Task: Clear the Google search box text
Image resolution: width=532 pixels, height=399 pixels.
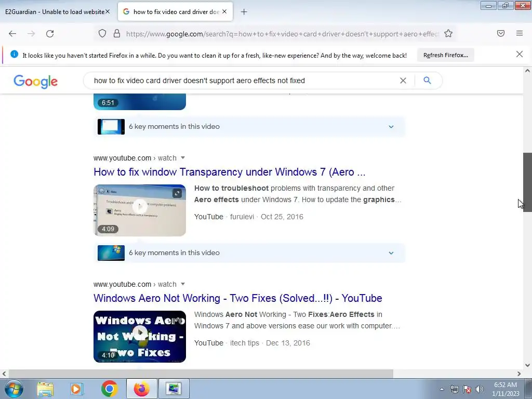Action: (403, 81)
